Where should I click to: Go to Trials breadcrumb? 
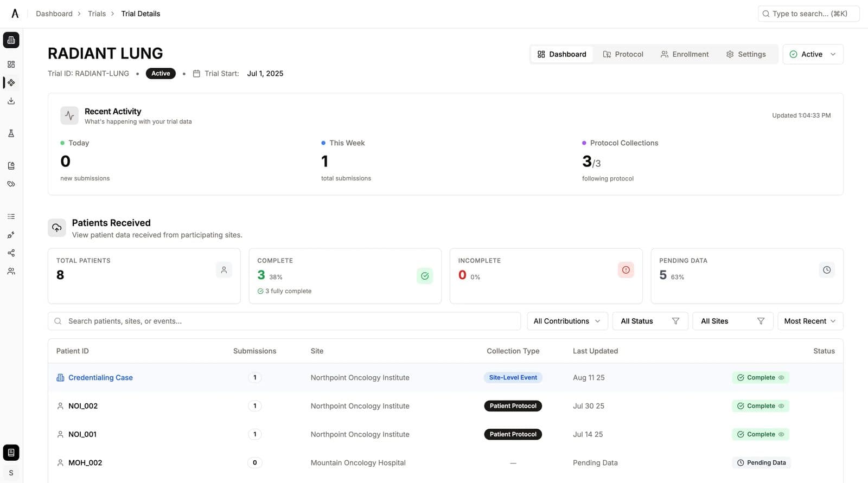[97, 14]
